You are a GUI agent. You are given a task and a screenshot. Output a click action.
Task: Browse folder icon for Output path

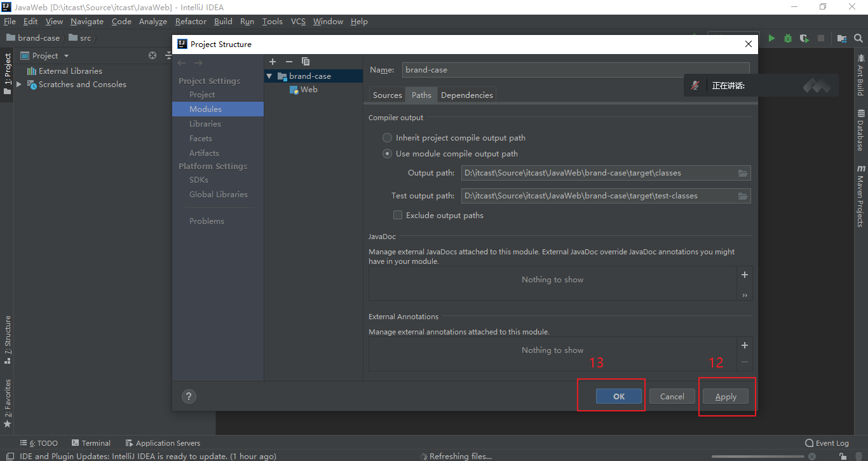tap(743, 173)
